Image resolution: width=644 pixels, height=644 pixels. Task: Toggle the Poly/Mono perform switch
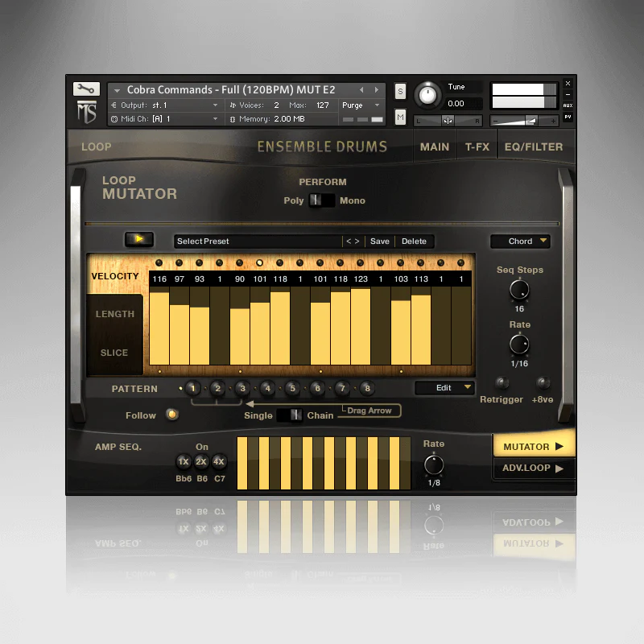click(x=321, y=200)
